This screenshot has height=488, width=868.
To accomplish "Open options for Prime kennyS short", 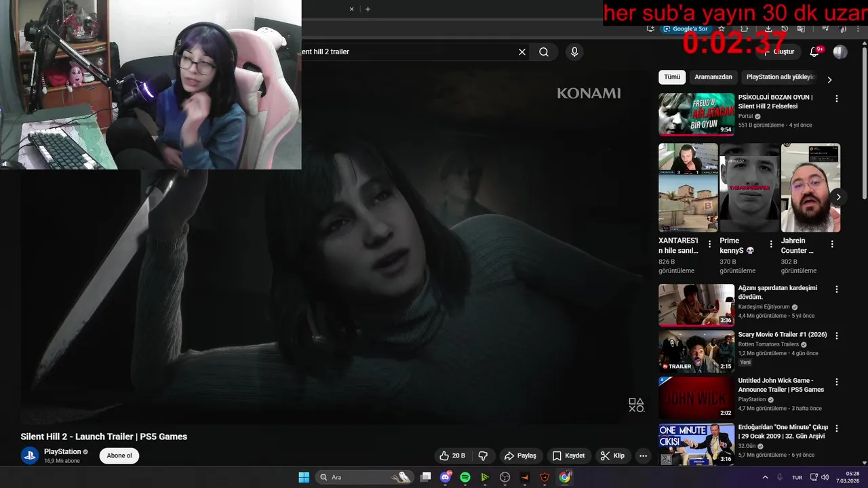I will [x=770, y=244].
